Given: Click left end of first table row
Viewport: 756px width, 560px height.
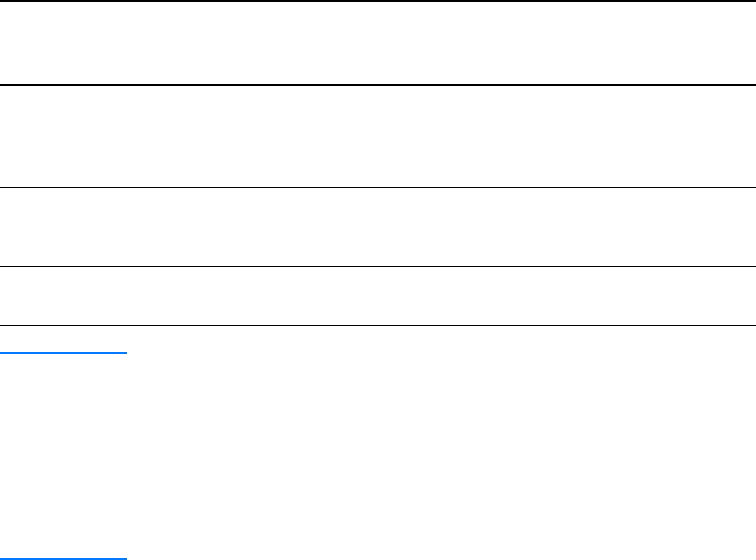Looking at the screenshot, I should point(12,43).
